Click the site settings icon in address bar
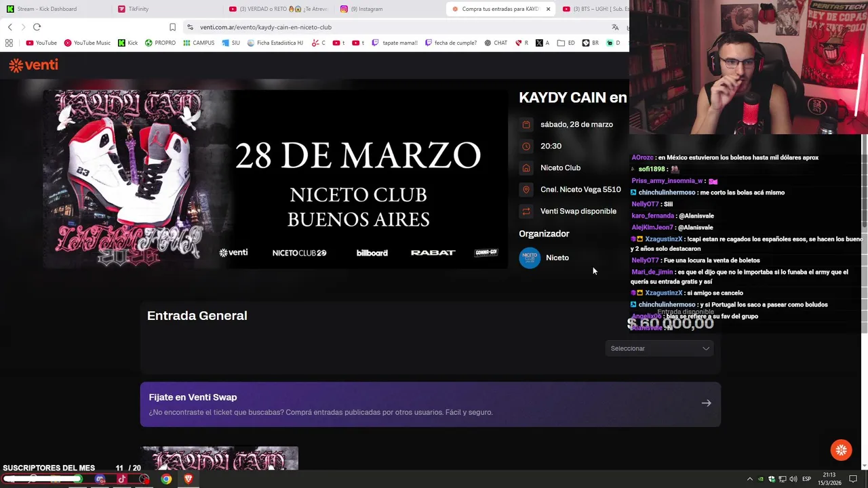868x488 pixels. coord(191,27)
